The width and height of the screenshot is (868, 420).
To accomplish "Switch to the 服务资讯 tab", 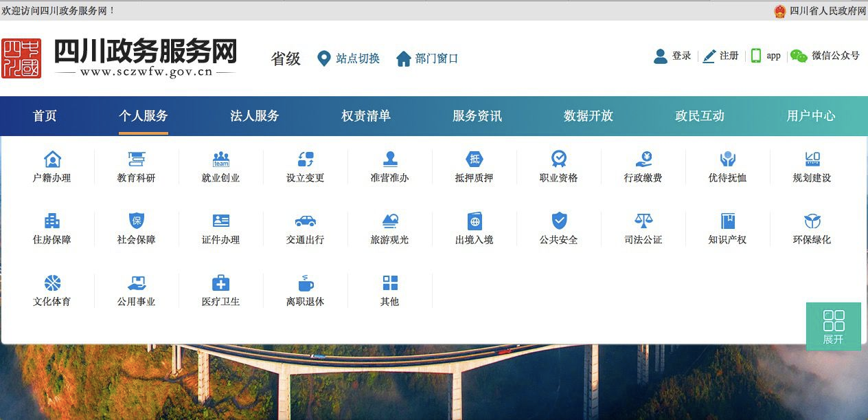I will [x=477, y=116].
